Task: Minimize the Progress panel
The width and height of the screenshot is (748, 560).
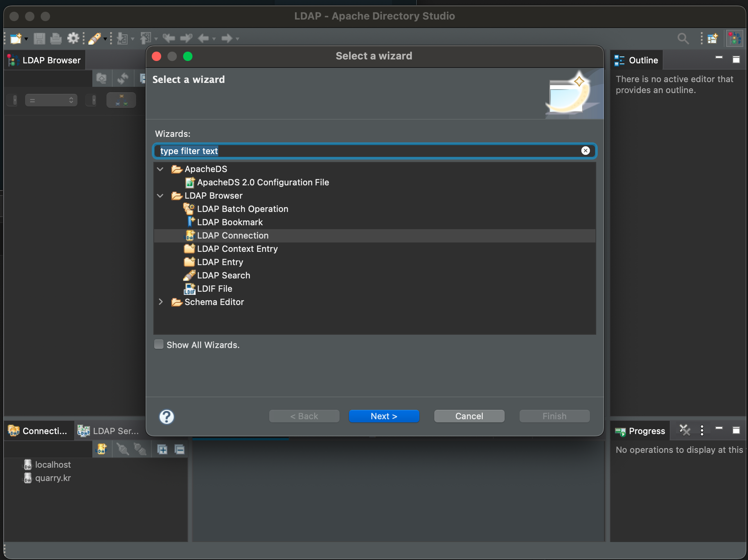Action: [x=719, y=429]
